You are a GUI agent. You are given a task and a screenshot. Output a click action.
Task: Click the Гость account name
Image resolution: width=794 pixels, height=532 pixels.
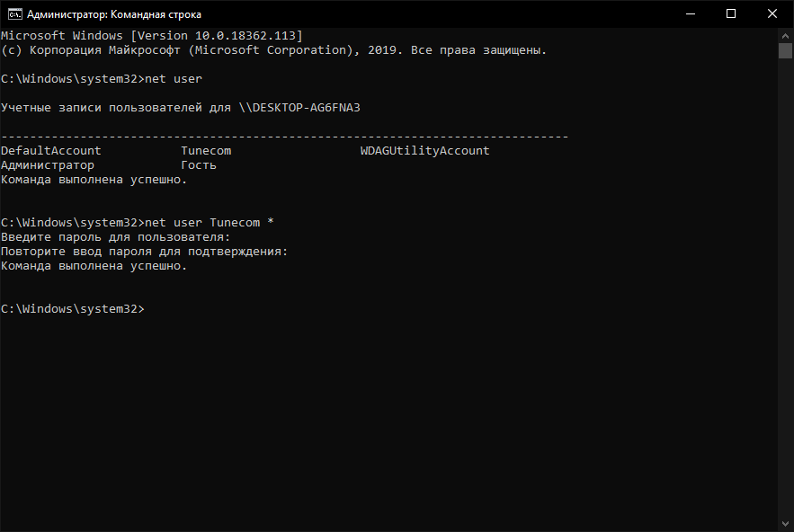coord(199,165)
